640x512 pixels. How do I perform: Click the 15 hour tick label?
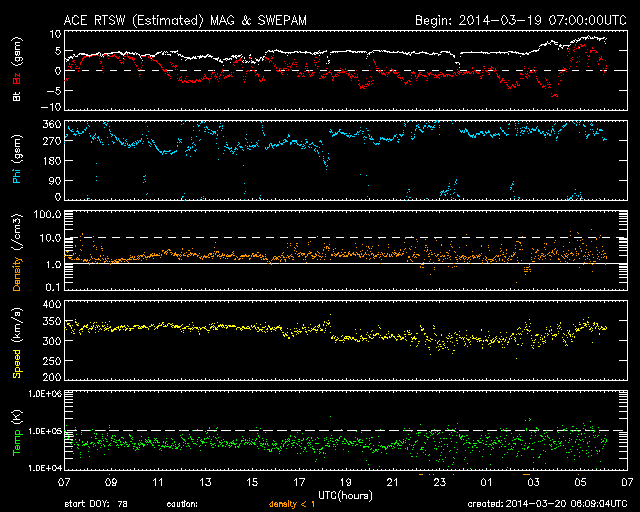tap(254, 482)
